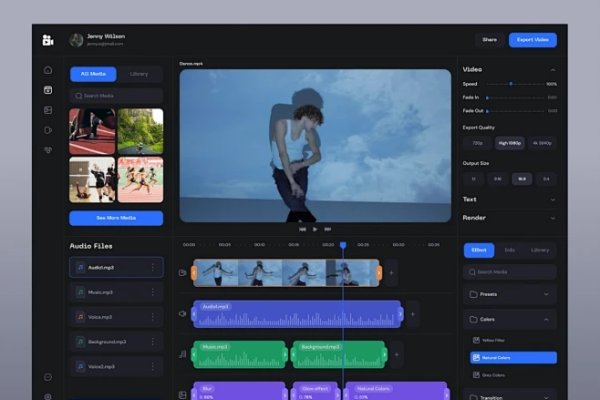600x400 pixels.
Task: Collapse the Video settings section
Action: point(552,69)
